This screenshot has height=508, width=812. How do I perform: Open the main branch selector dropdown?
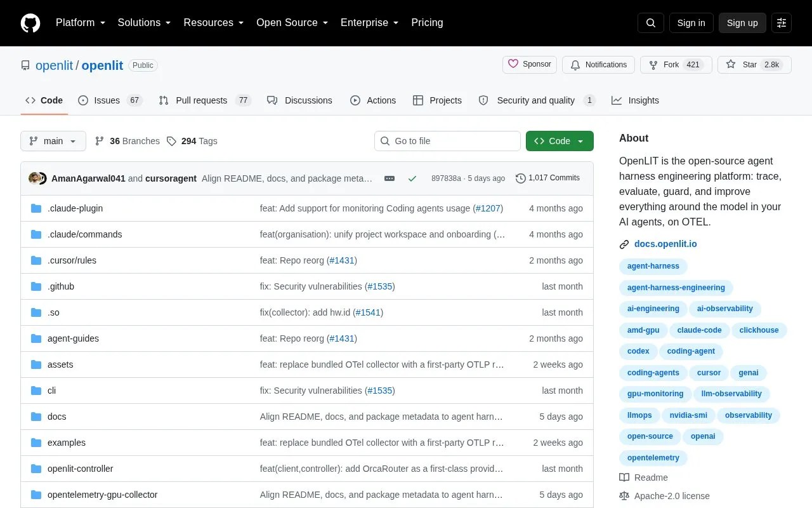pos(53,141)
